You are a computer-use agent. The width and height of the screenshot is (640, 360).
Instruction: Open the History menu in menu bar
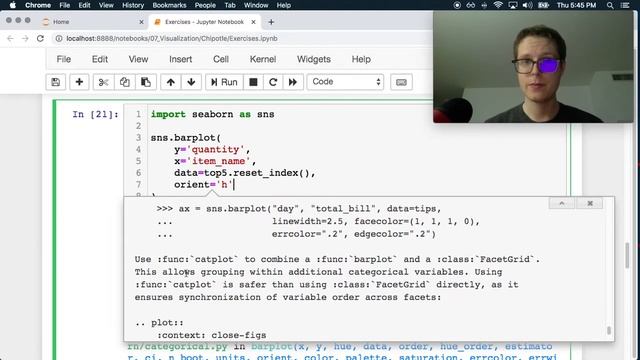coord(133,5)
